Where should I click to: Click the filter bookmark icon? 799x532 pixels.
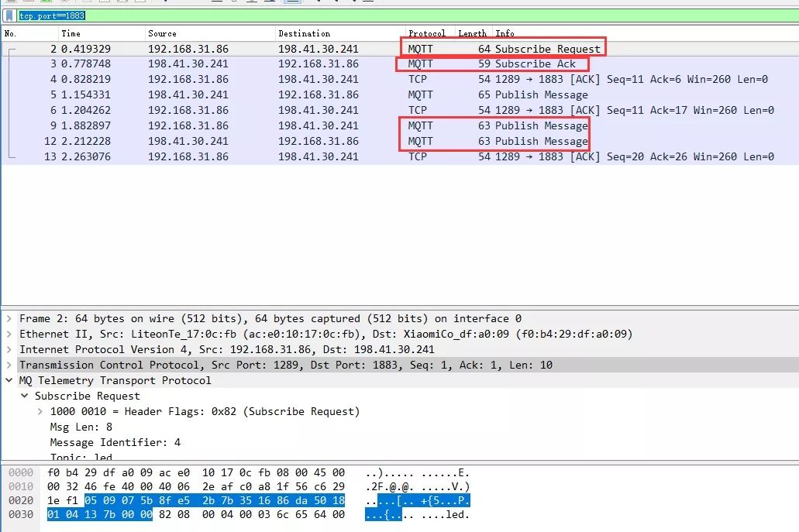pos(9,15)
